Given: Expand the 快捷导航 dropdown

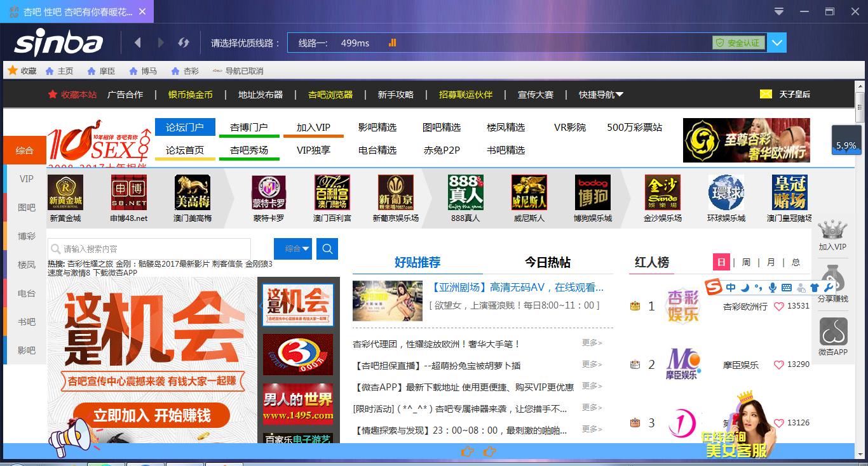Looking at the screenshot, I should tap(601, 95).
